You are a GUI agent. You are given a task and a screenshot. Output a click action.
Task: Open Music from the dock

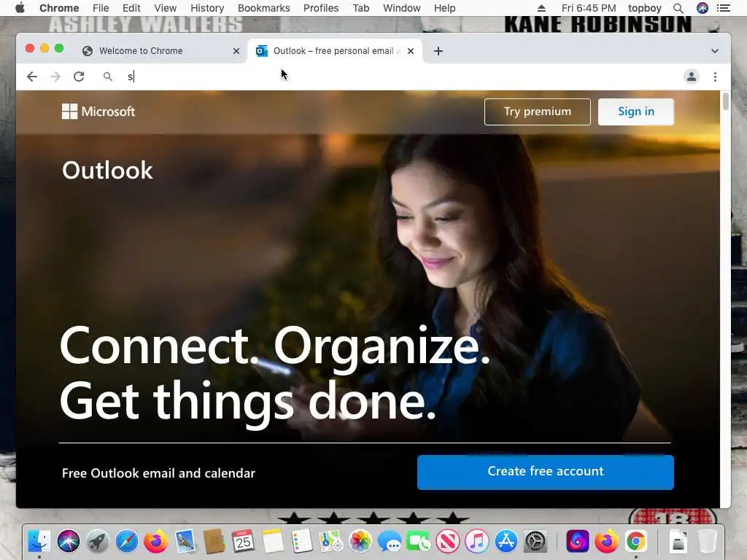pos(477,542)
